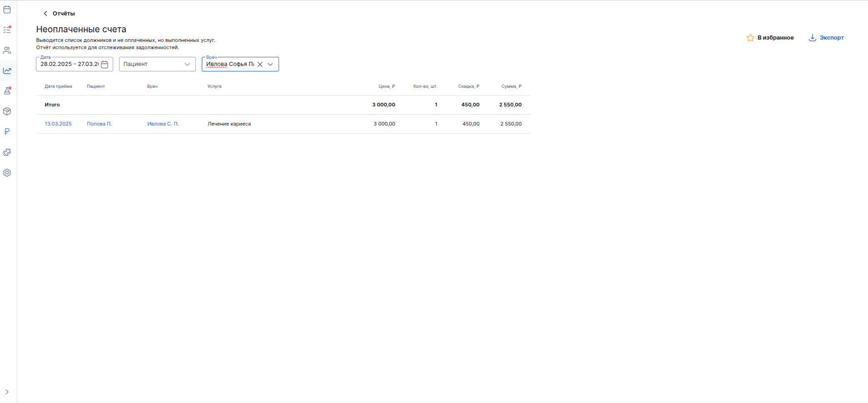Click the Кол-во, шт. column header
Viewport: 868px width, 403px height.
coord(425,86)
